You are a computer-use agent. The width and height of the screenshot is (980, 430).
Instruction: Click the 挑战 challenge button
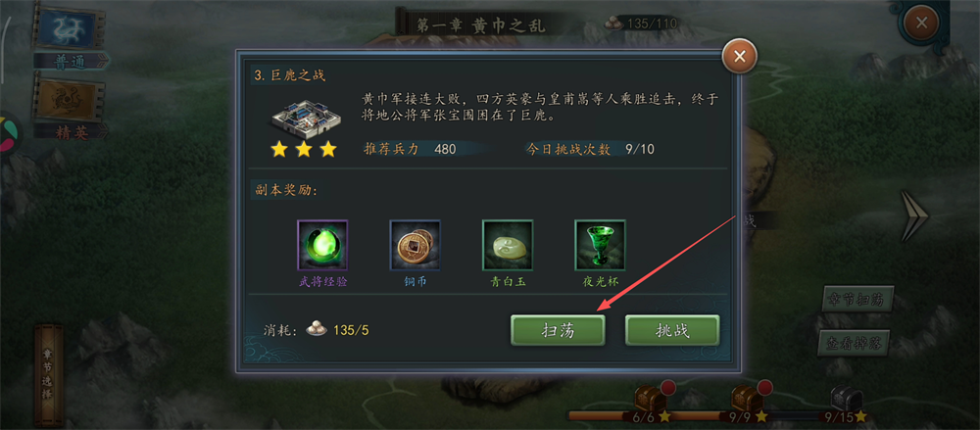tap(672, 330)
